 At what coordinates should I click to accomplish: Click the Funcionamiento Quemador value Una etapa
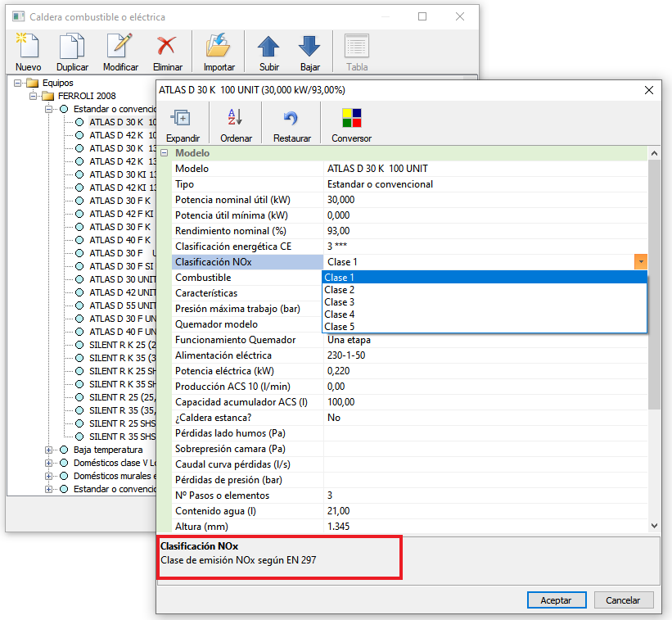click(x=350, y=340)
